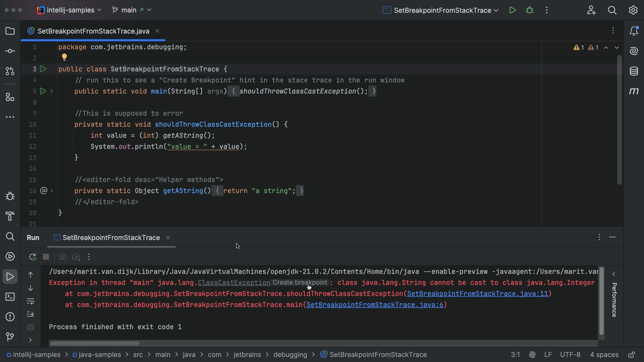
Task: Click the 4 spaces indent indicator
Action: (x=604, y=354)
